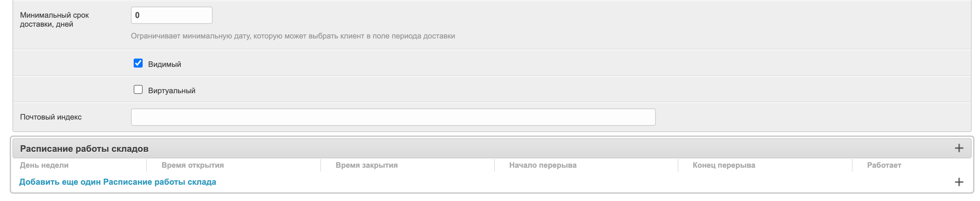Focus the Минимальный срок доставки input

point(171,15)
